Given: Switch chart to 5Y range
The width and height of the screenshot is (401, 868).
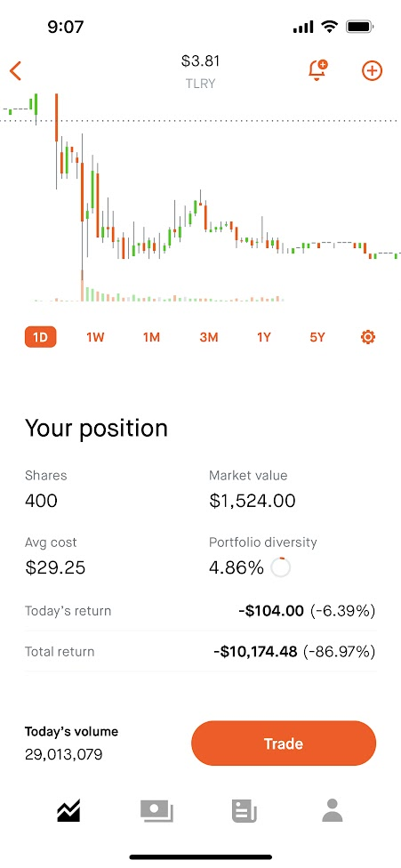Looking at the screenshot, I should click(317, 337).
